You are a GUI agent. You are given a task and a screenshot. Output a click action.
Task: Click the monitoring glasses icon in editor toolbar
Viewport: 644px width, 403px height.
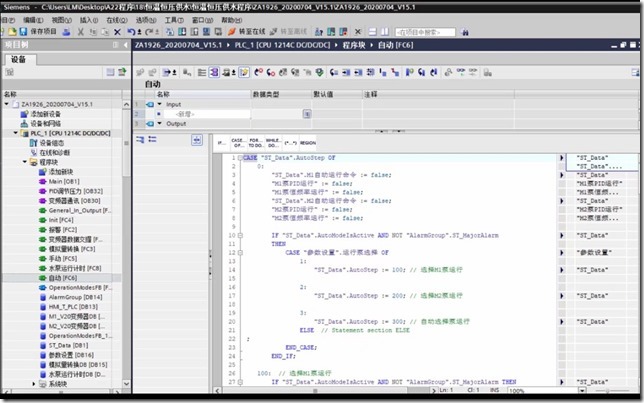(461, 72)
